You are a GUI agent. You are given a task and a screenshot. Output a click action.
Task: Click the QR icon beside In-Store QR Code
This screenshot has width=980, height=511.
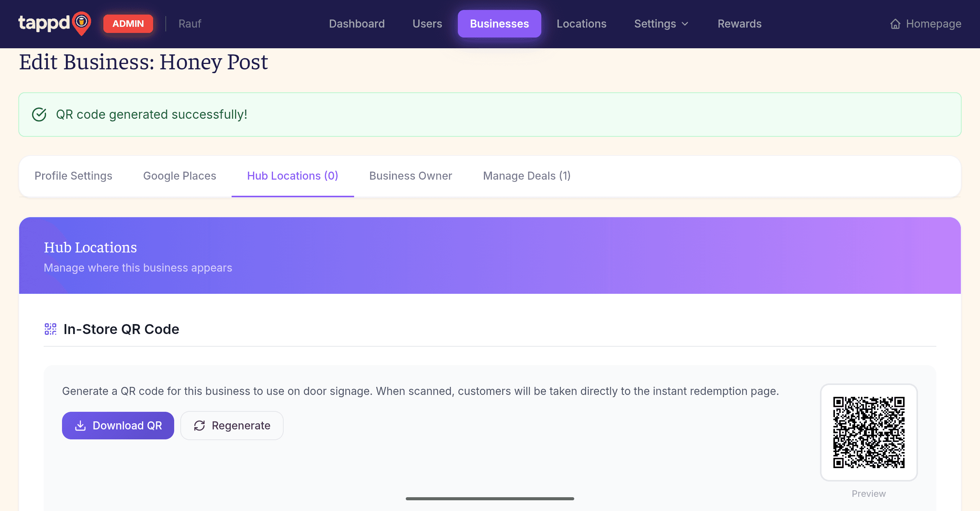(x=51, y=329)
